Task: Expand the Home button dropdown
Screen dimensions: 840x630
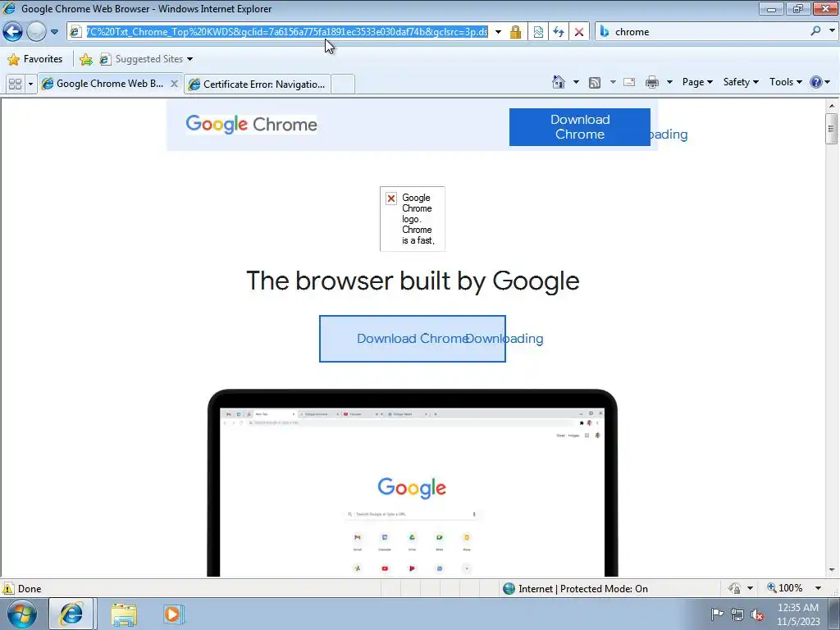Action: (576, 82)
